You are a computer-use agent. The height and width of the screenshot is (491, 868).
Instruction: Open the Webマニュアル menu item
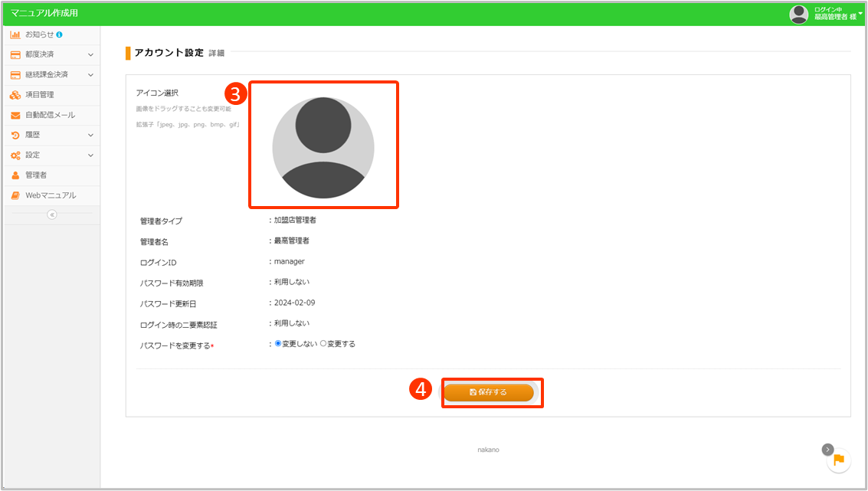click(x=51, y=195)
